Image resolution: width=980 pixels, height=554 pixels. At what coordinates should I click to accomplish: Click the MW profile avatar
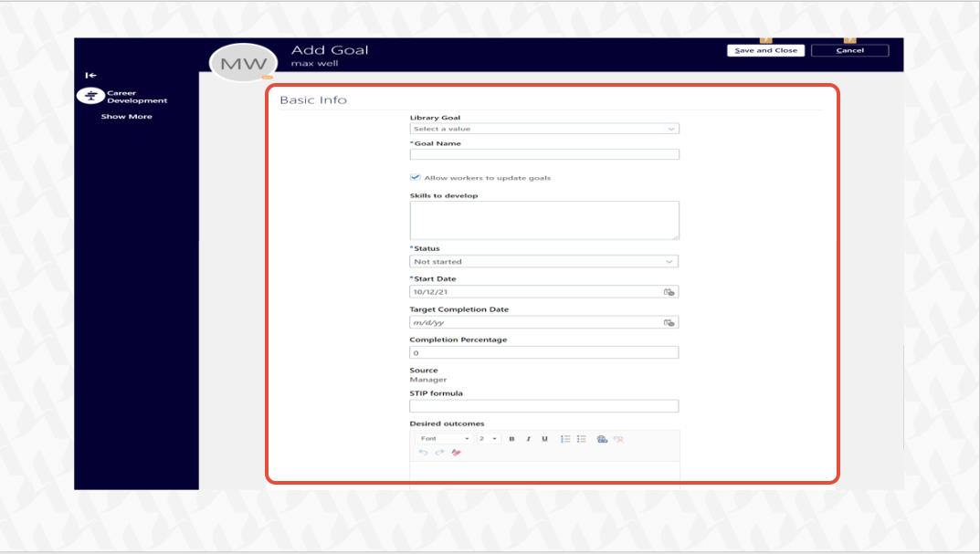point(243,62)
